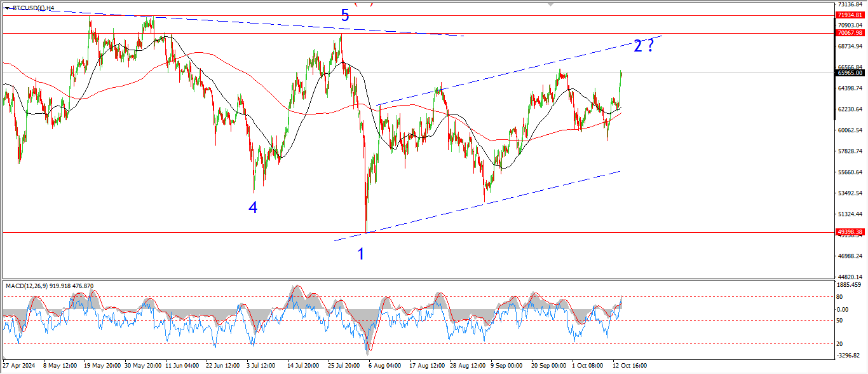Screen dimensions: 868x374
Task: Click the red 70067.98 price tag
Action: click(x=850, y=33)
